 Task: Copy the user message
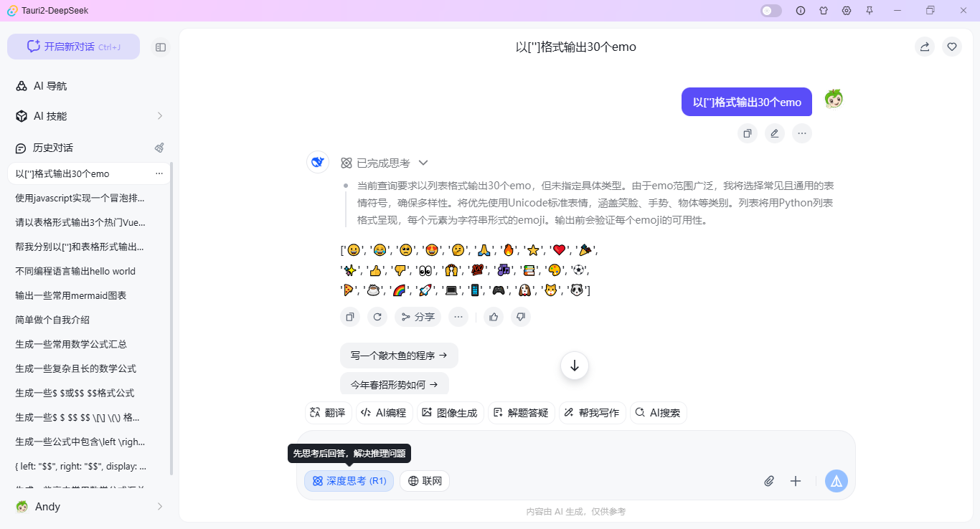[748, 133]
